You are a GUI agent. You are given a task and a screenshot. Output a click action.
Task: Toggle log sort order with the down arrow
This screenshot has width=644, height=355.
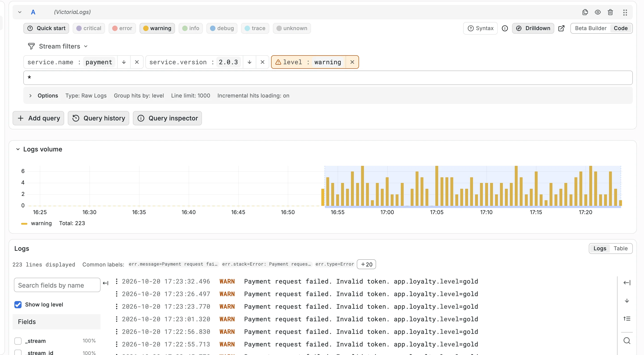(x=627, y=301)
